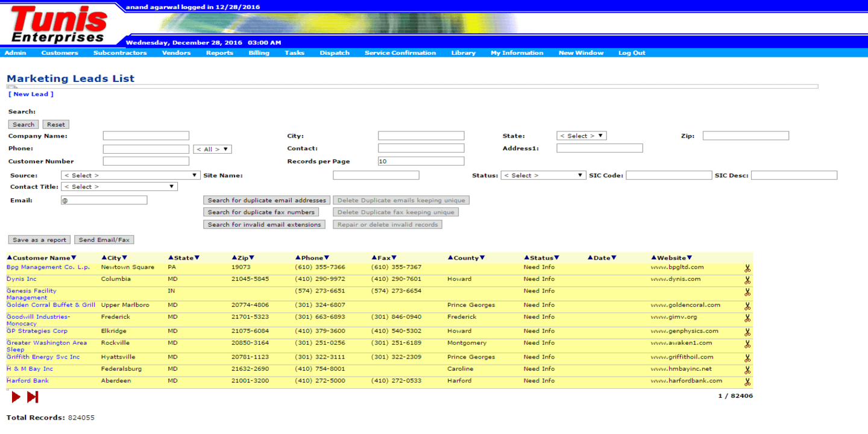The height and width of the screenshot is (434, 868).
Task: Click Save as a report button
Action: tap(39, 240)
